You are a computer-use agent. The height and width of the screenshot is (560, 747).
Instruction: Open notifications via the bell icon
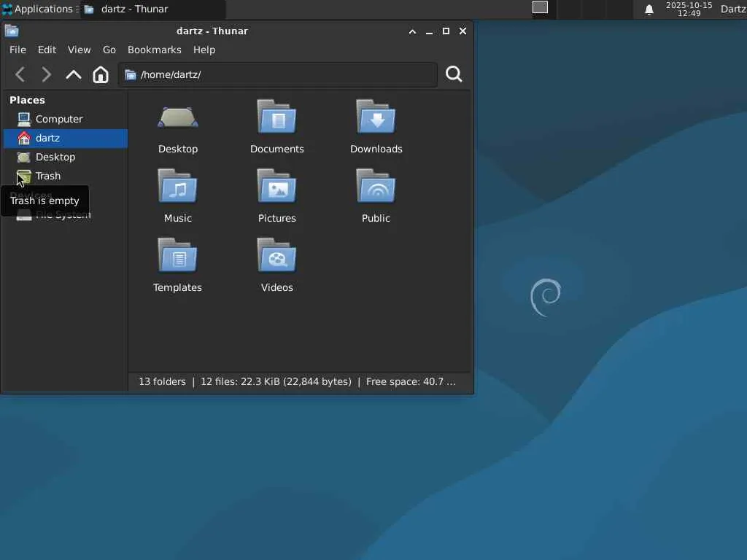[x=649, y=9]
